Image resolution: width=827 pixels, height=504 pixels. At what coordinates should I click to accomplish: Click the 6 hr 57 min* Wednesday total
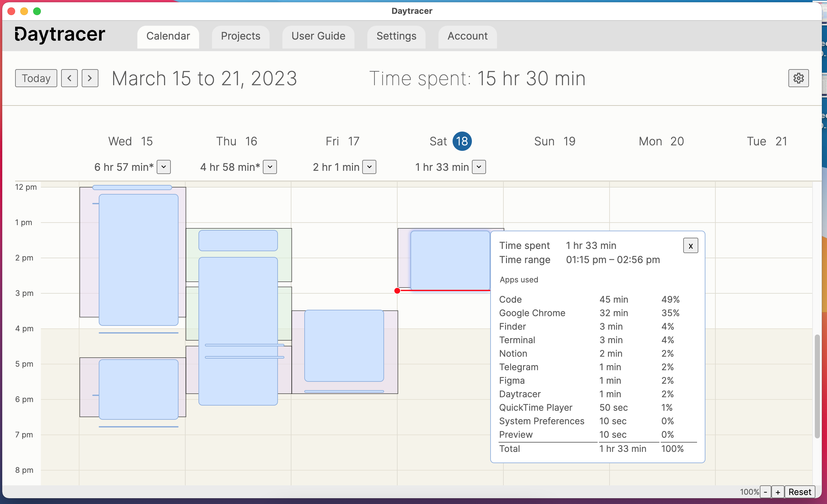(124, 167)
